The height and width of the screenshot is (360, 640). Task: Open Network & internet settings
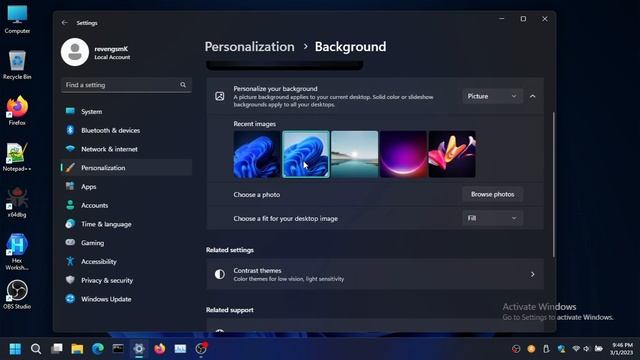(x=126, y=149)
